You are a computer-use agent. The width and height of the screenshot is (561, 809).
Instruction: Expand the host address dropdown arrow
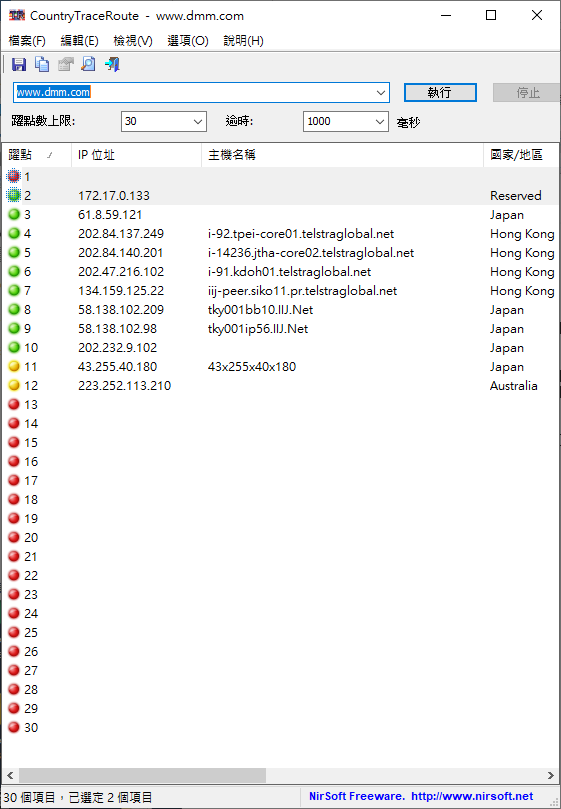pos(381,93)
